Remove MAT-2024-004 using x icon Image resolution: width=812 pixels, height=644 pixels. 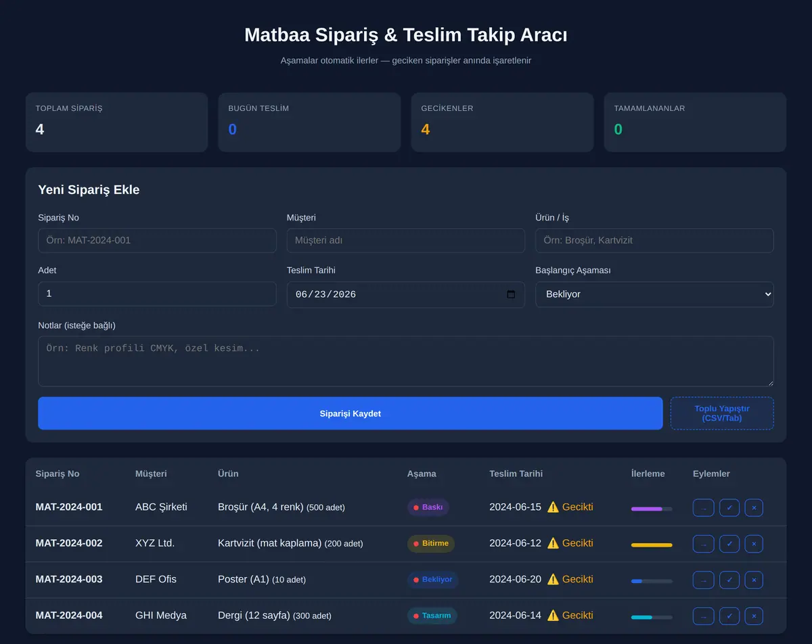coord(754,616)
